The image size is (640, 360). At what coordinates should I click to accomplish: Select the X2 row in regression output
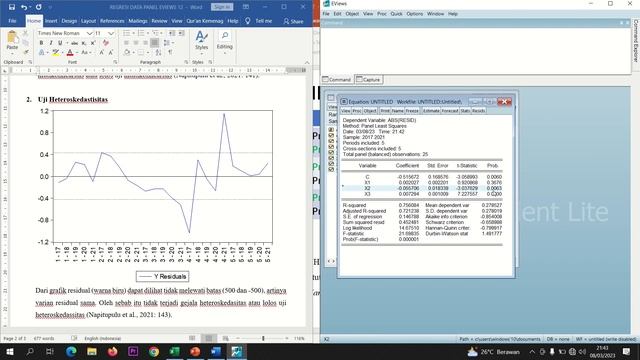[422, 188]
